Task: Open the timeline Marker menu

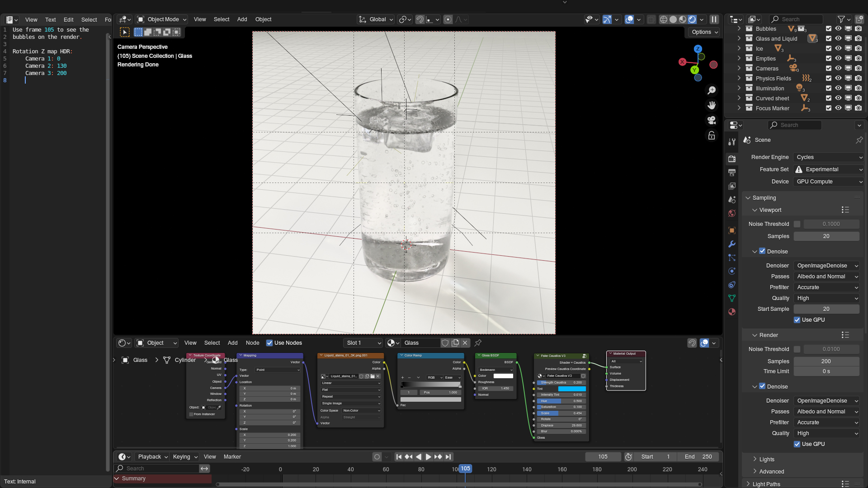Action: (x=232, y=457)
